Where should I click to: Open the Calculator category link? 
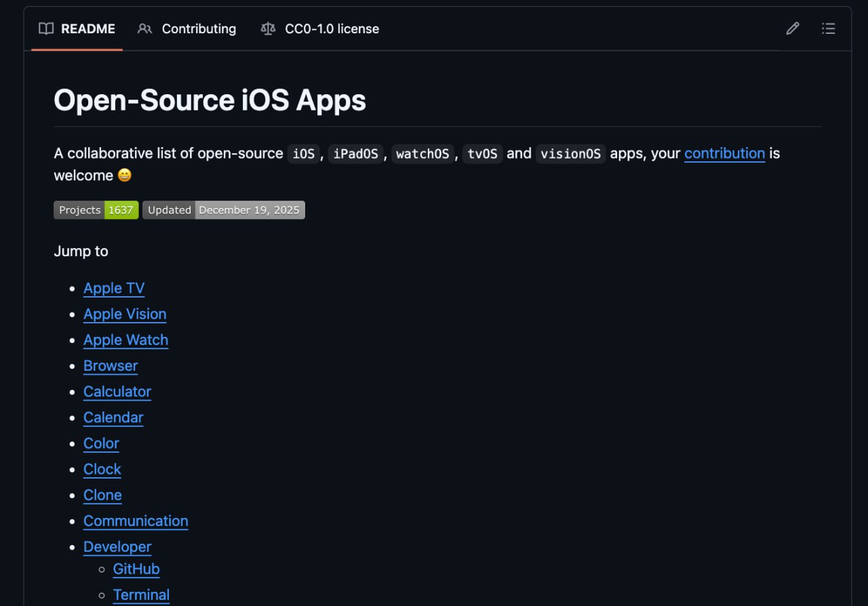117,391
